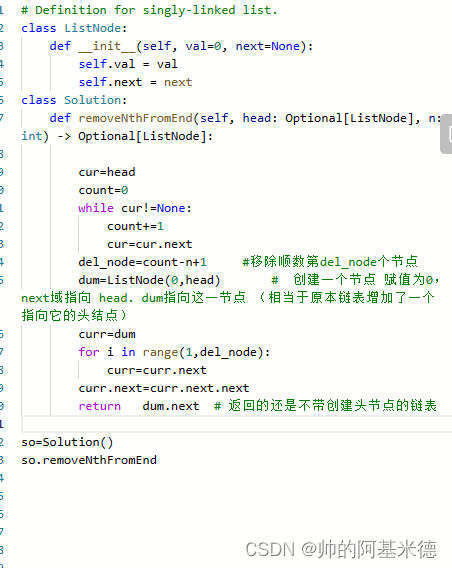
Task: Click the comment line starting "next域指向 head."
Action: point(228,298)
